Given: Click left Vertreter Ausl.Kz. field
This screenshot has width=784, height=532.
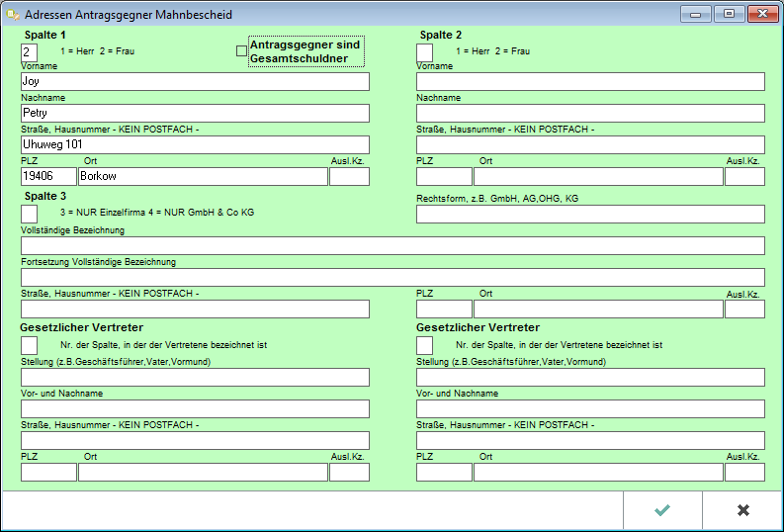Looking at the screenshot, I should click(x=350, y=472).
